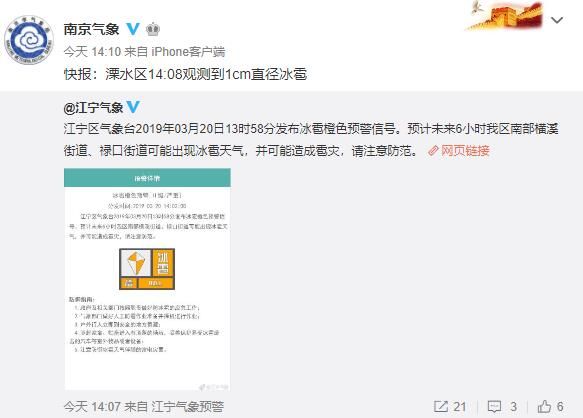
Task: Enlarge the hail warning image thumbnail
Action: coord(147,279)
